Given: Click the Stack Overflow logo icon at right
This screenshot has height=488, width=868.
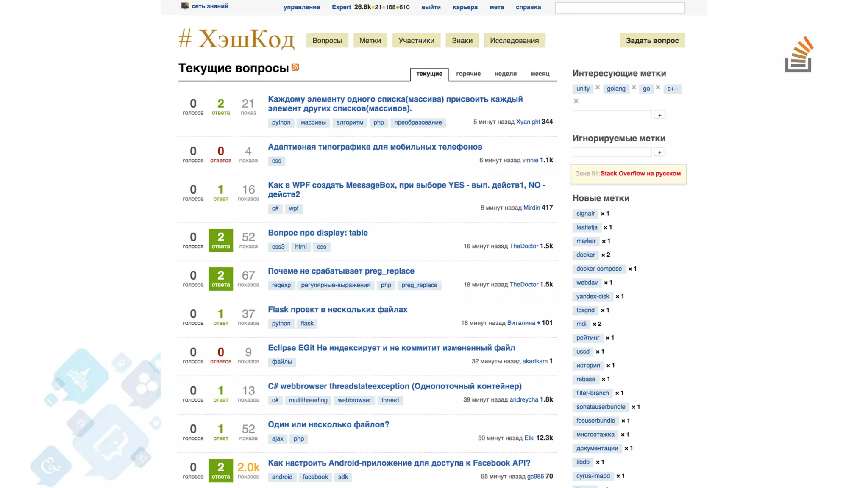Looking at the screenshot, I should pyautogui.click(x=799, y=55).
